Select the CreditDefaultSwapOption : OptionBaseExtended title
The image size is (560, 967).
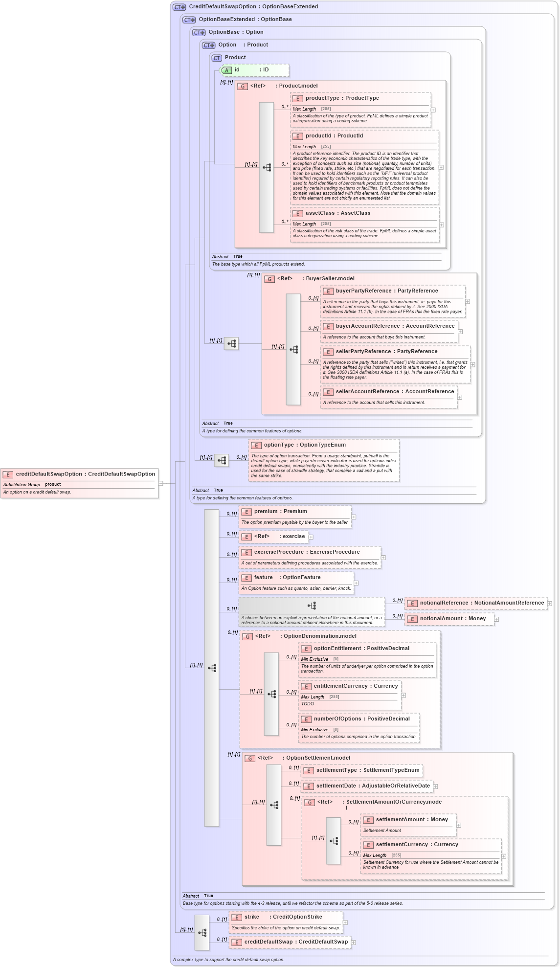click(254, 7)
